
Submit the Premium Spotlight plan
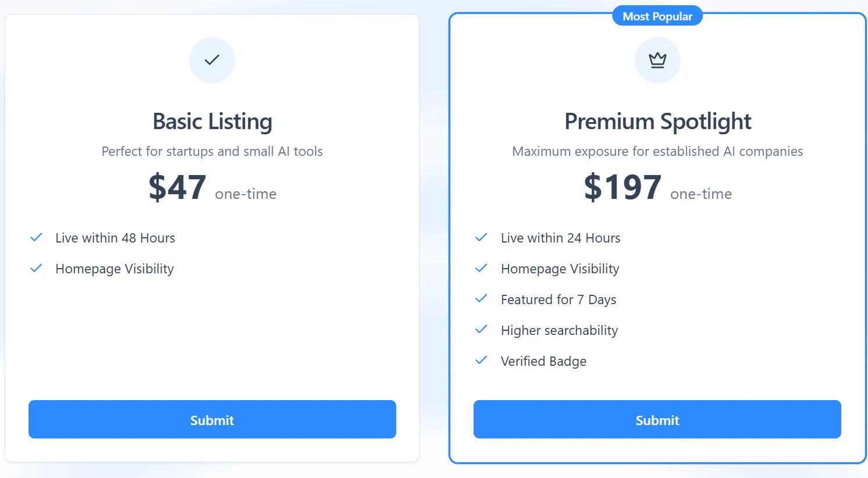pos(657,419)
